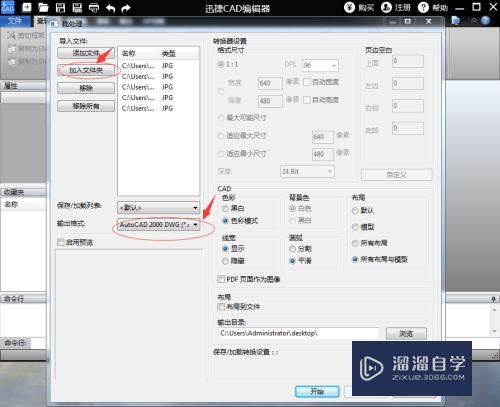The image size is (500, 407).
Task: Click the 帮助 help icon
Action: coord(423,7)
